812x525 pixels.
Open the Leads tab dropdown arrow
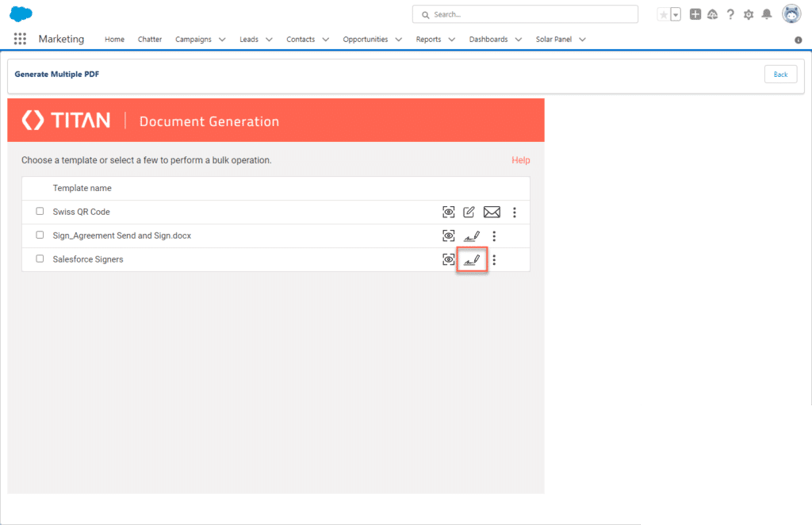268,39
